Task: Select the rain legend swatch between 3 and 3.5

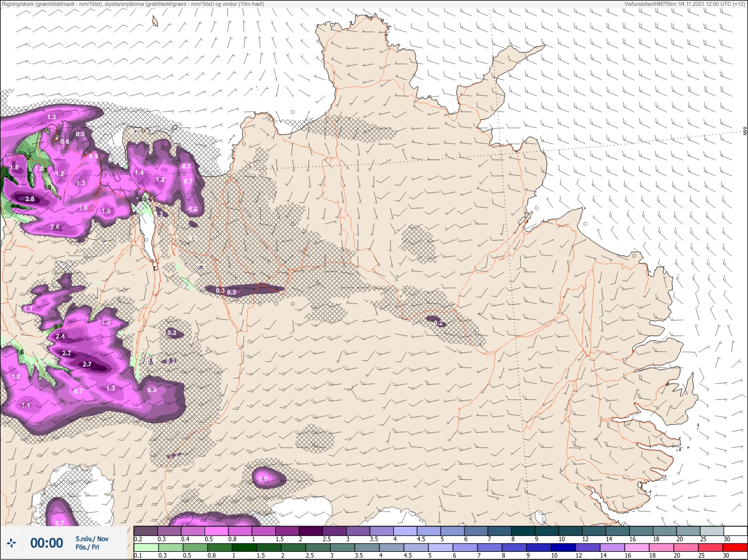Action: pyautogui.click(x=342, y=548)
